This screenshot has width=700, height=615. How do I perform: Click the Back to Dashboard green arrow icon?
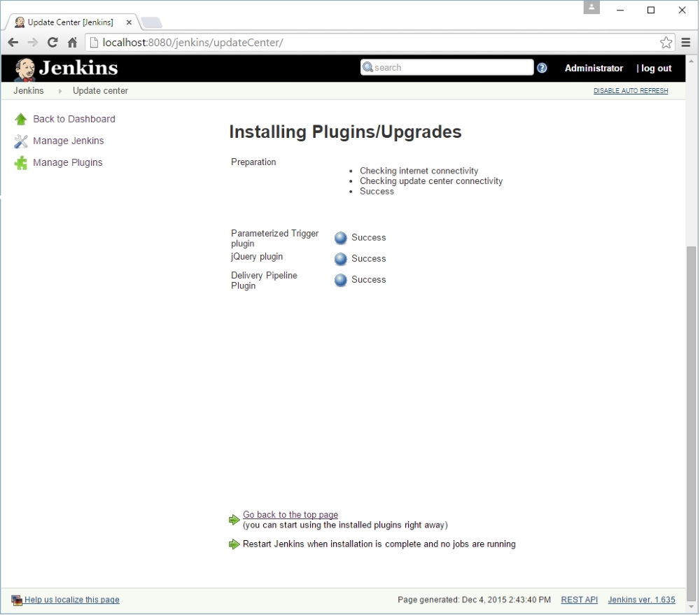coord(20,119)
